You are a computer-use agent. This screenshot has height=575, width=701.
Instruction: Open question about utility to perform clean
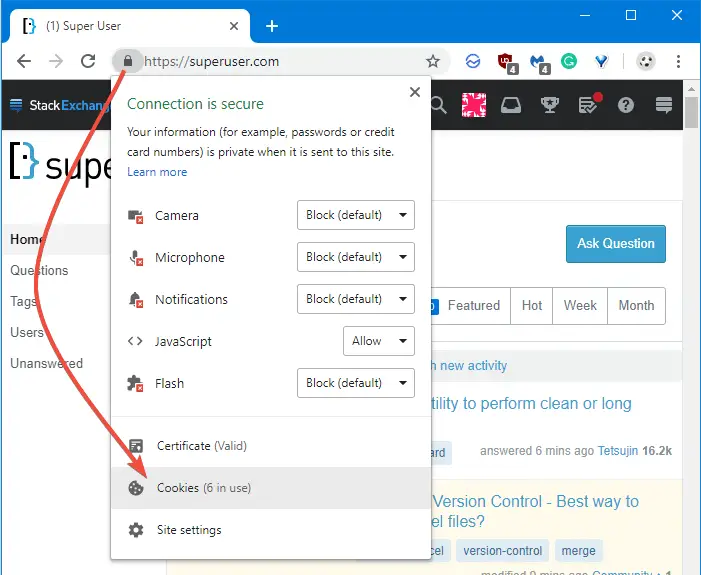click(532, 403)
